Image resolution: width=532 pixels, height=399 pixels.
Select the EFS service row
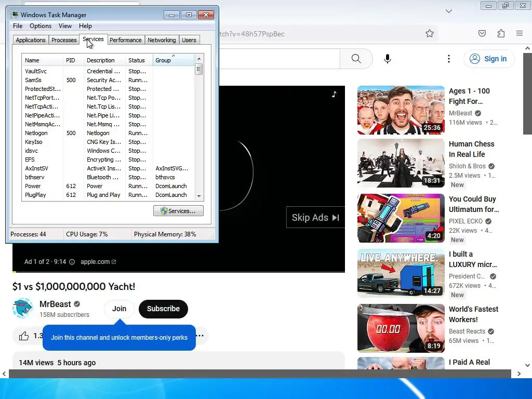click(x=108, y=159)
